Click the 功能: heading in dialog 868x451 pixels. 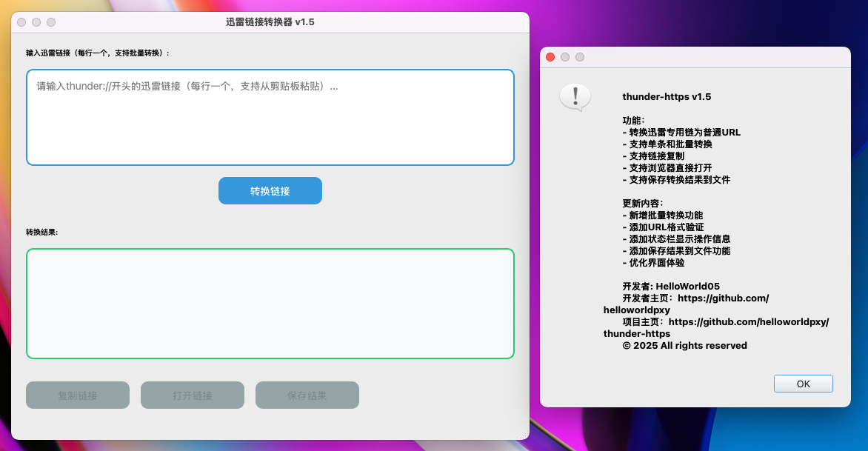click(633, 121)
